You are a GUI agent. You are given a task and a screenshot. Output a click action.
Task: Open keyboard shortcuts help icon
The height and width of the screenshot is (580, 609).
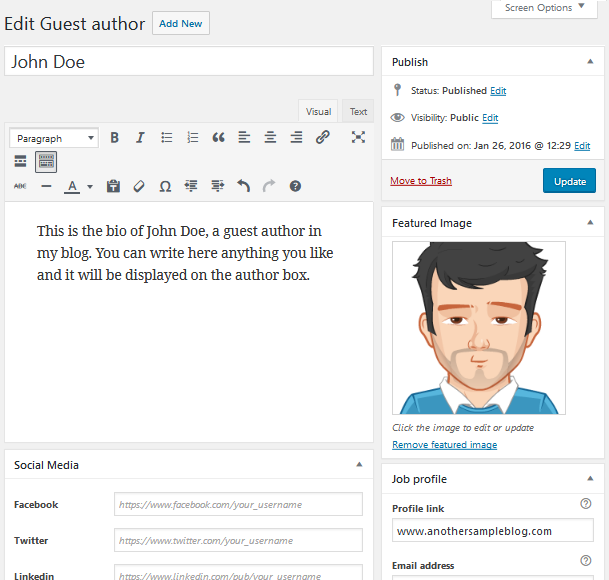point(295,186)
